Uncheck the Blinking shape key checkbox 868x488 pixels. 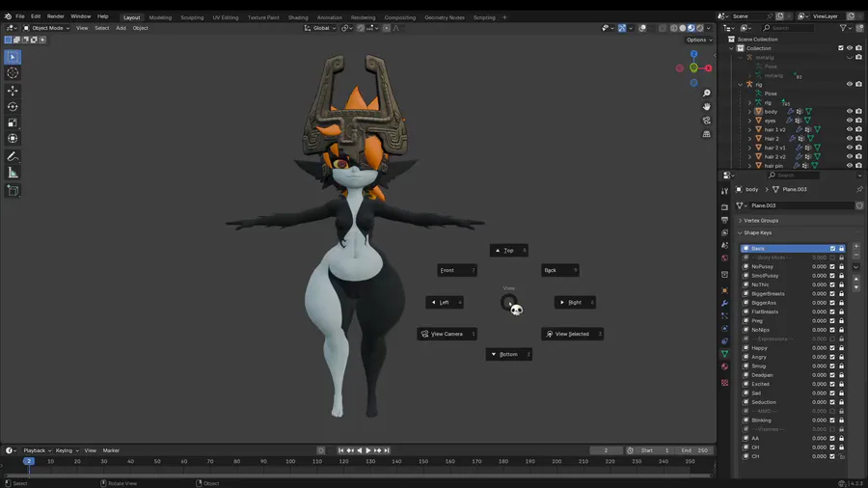coord(832,420)
